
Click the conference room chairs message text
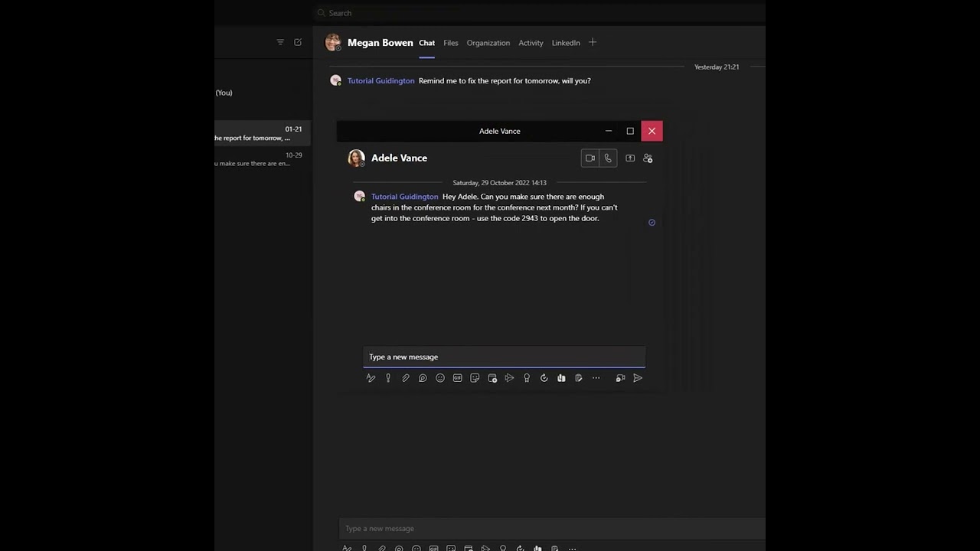point(495,207)
